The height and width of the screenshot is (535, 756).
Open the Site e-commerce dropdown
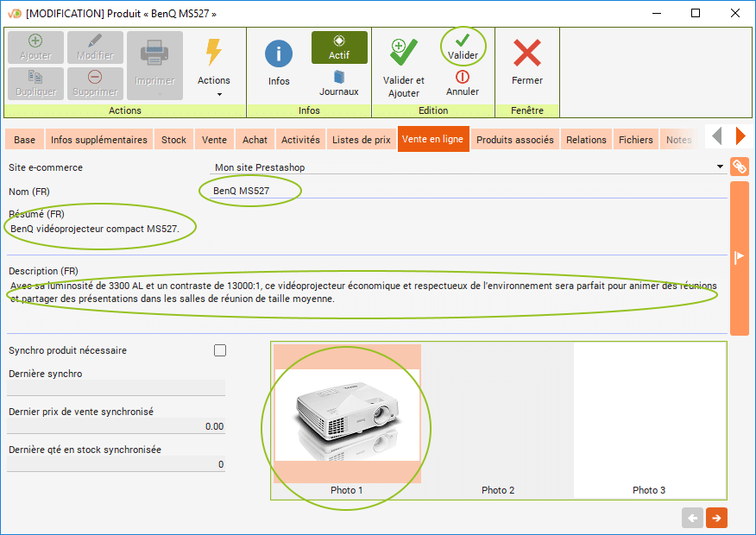[718, 167]
